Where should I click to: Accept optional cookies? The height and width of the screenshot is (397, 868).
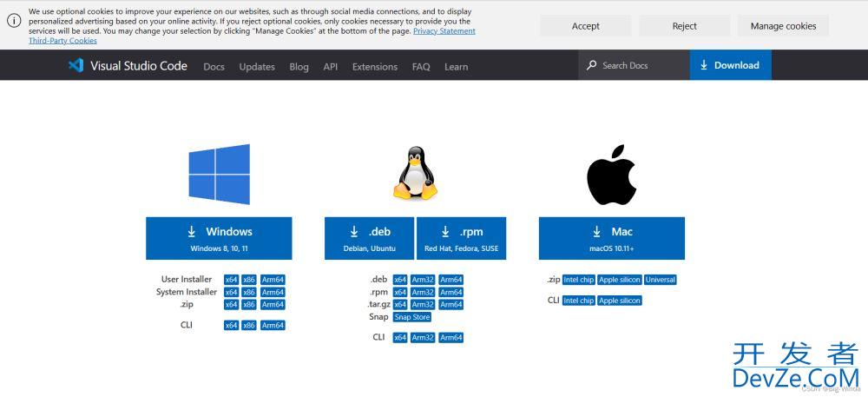click(x=585, y=26)
